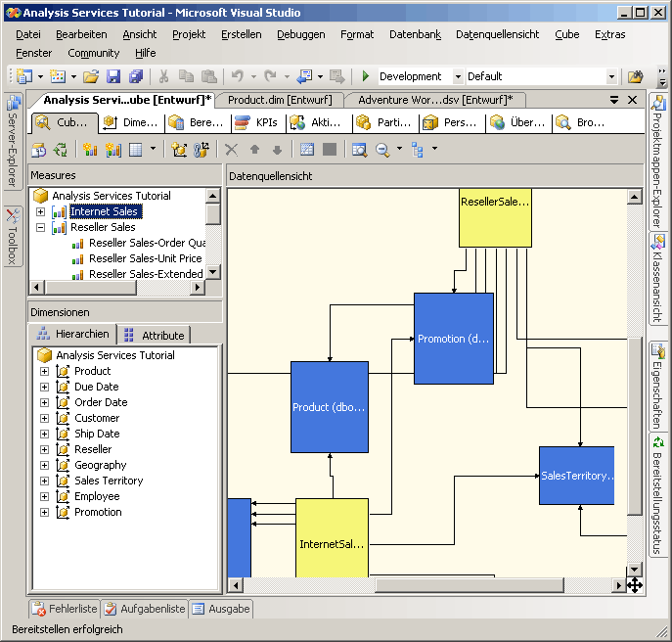Open the Default platform dropdown
The height and width of the screenshot is (642, 672).
(x=611, y=76)
